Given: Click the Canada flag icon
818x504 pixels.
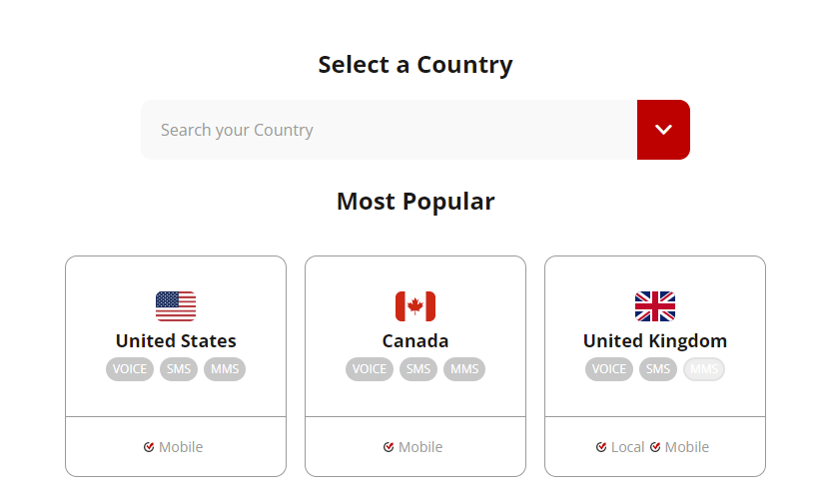Looking at the screenshot, I should coord(415,306).
